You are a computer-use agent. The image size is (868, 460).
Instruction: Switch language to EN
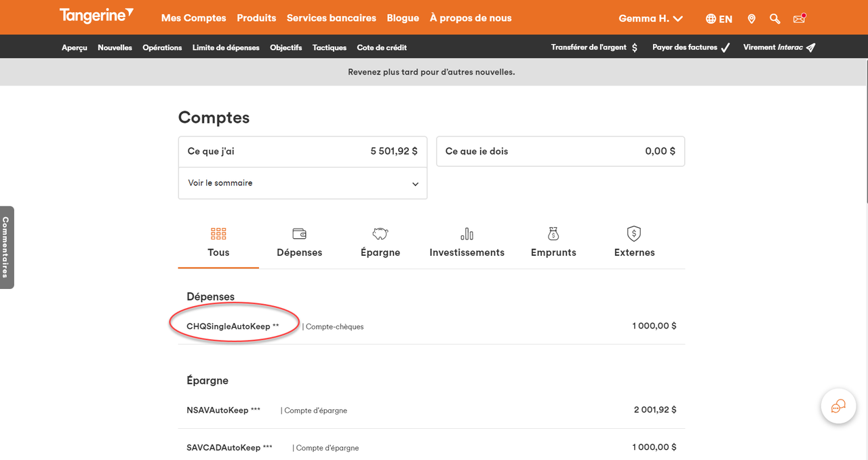click(x=719, y=19)
